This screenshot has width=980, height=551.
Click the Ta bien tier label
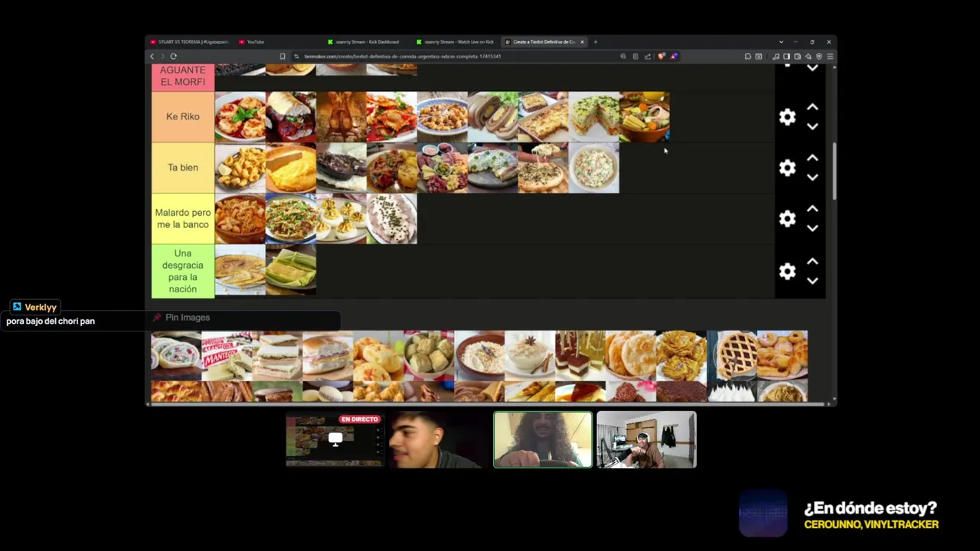click(183, 168)
